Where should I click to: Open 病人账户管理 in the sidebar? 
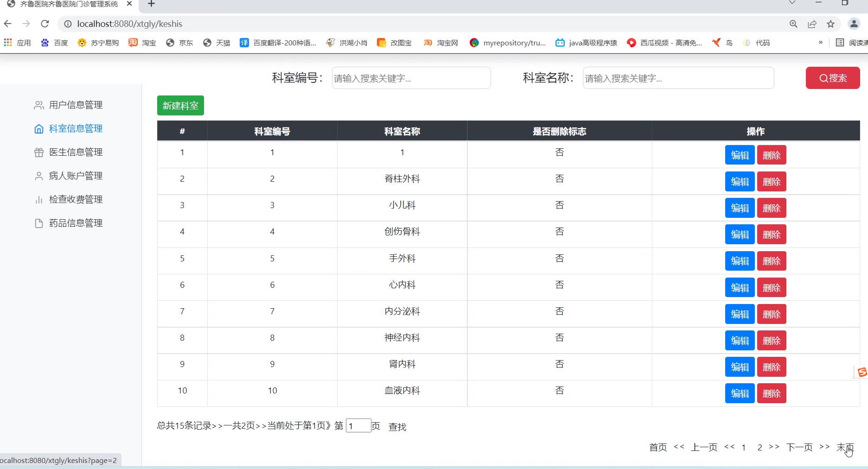(x=68, y=176)
